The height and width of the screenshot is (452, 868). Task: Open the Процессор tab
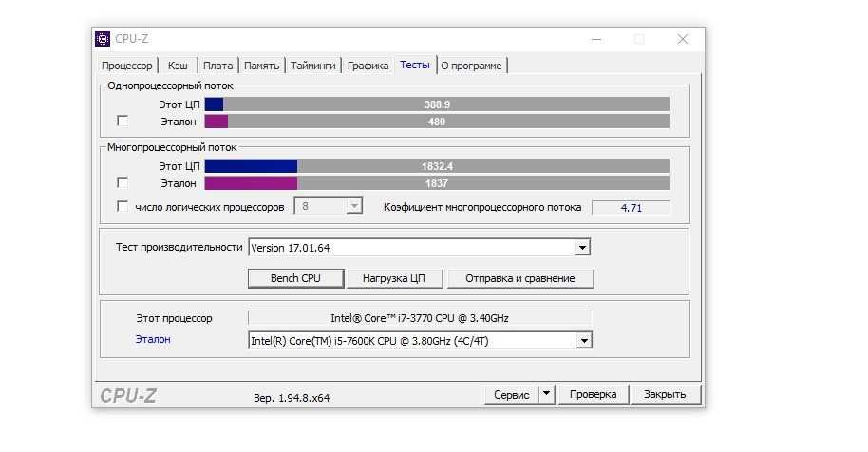pos(126,66)
